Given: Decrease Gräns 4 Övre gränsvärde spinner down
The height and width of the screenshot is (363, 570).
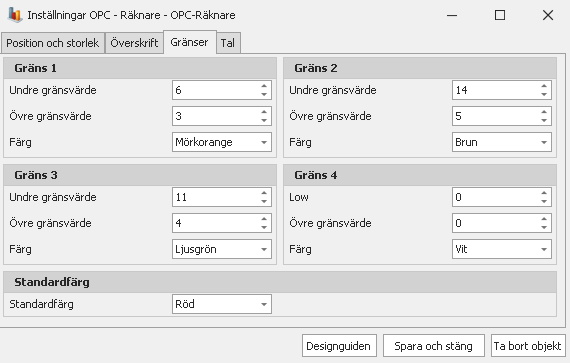Looking at the screenshot, I should pos(544,227).
